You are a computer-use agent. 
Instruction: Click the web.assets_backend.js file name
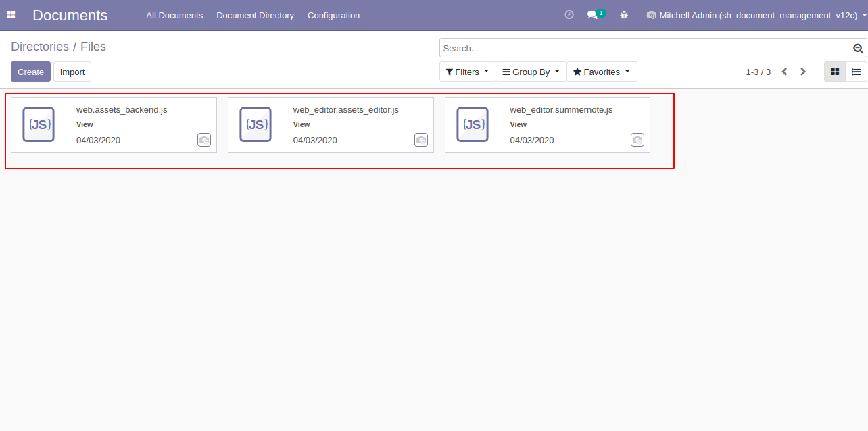(x=122, y=109)
